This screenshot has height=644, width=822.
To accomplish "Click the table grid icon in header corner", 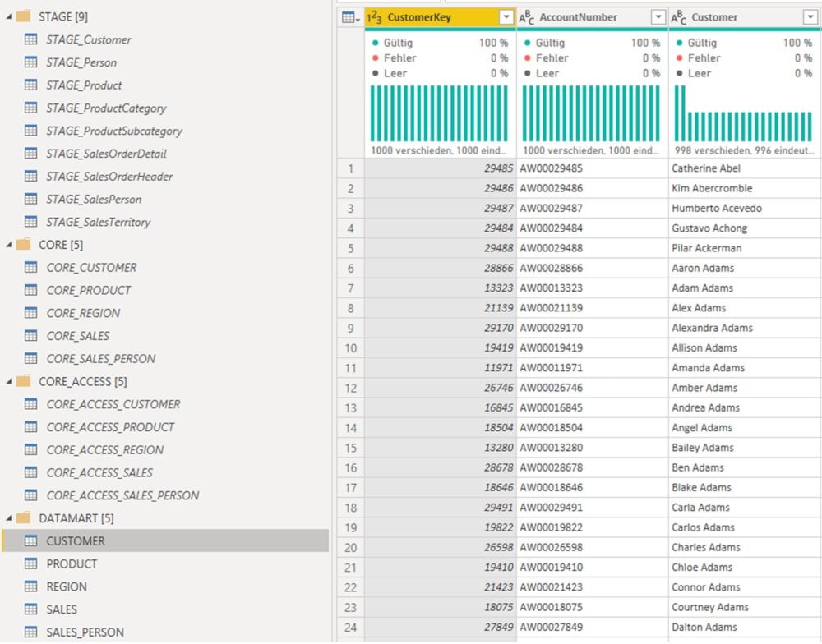I will click(349, 17).
